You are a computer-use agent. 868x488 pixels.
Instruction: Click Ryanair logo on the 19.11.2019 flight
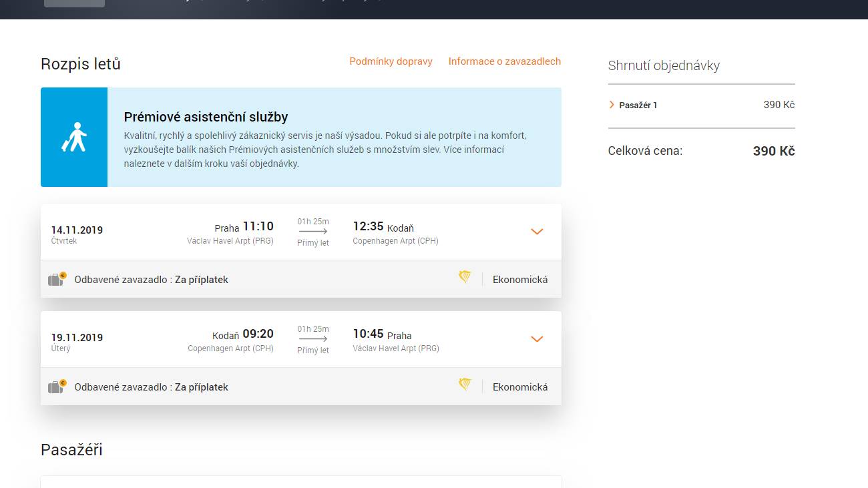(x=465, y=385)
